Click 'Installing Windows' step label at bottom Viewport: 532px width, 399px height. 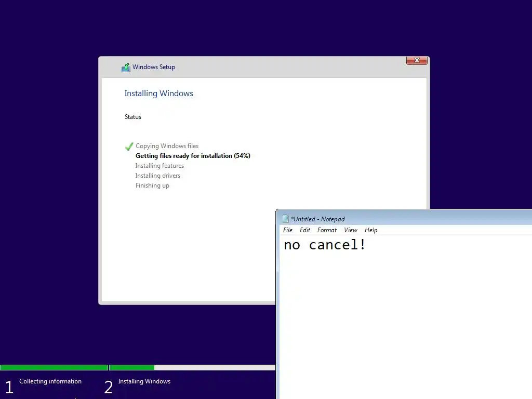pos(144,381)
